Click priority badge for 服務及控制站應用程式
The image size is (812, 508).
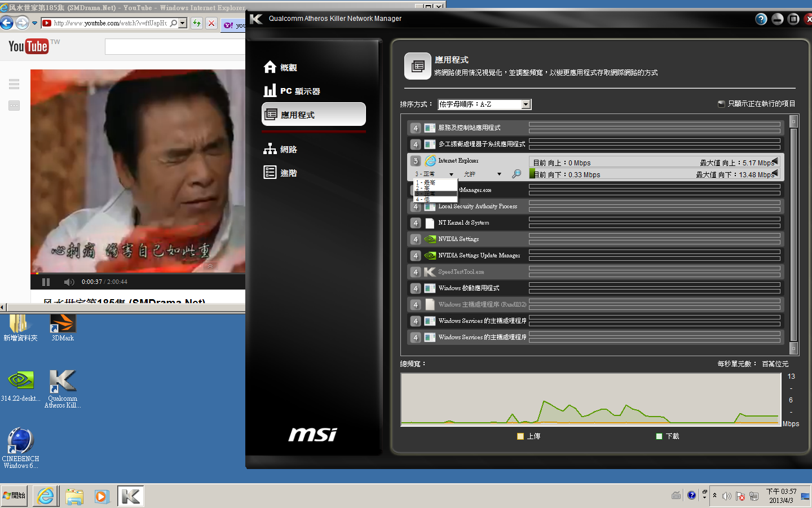click(416, 128)
